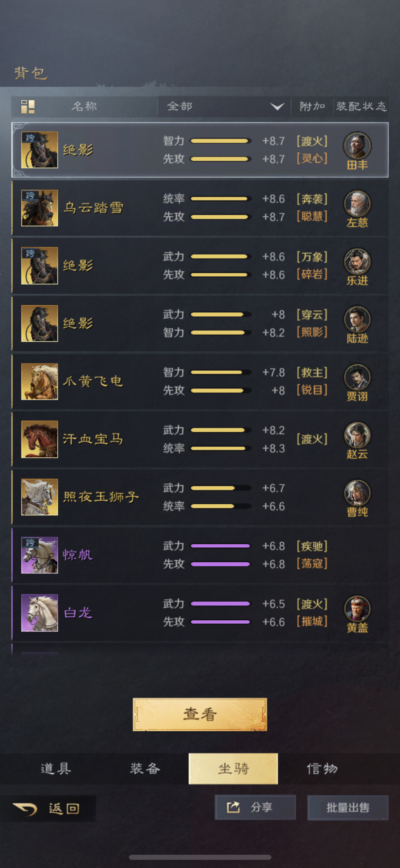
Task: Click the chevron arrow next to 全部
Action: pos(277,107)
